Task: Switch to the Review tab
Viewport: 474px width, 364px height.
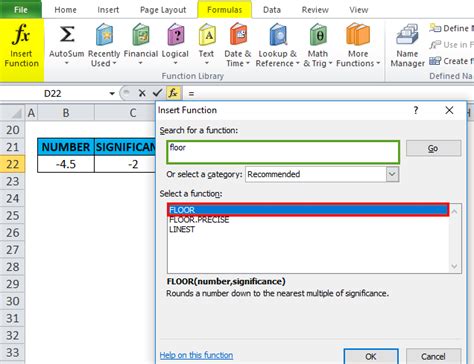Action: pos(315,10)
